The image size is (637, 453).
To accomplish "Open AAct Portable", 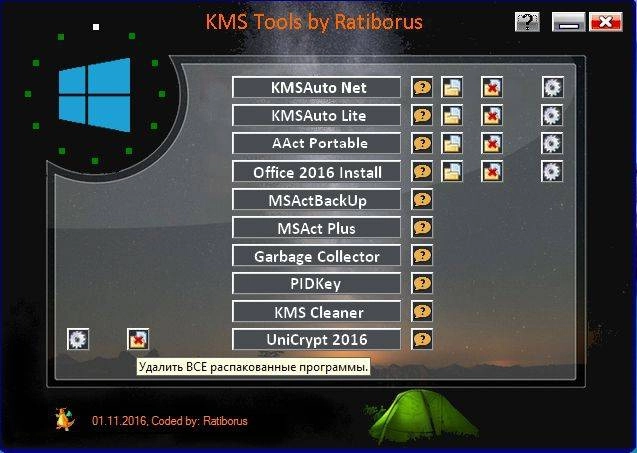I will (316, 143).
